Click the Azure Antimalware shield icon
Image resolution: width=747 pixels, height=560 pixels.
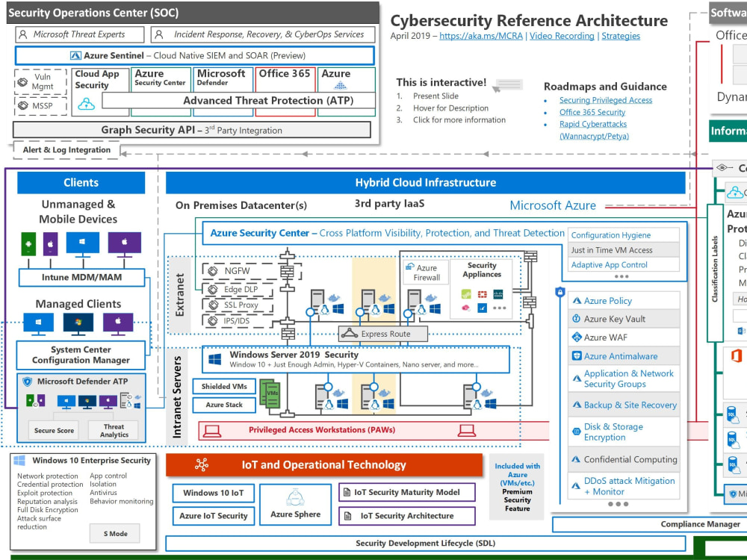tap(577, 355)
